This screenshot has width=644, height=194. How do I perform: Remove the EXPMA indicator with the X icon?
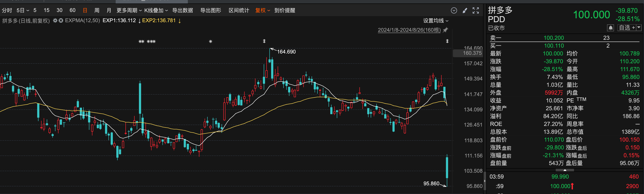[61, 20]
